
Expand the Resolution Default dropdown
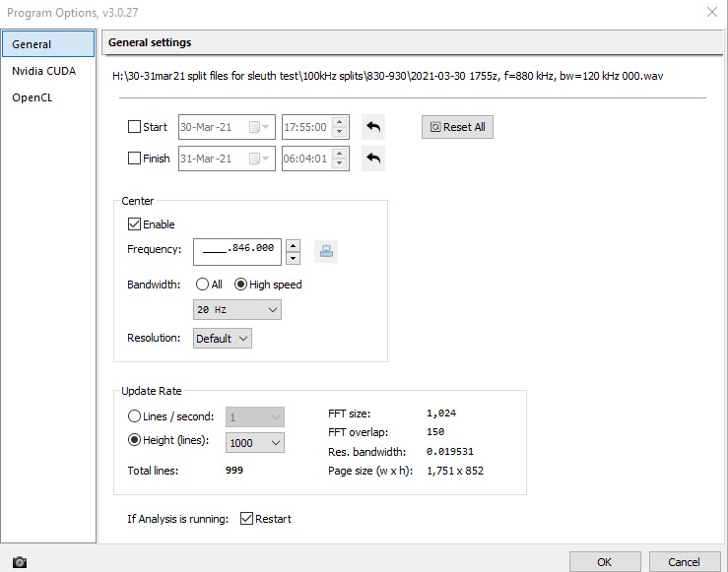click(222, 339)
